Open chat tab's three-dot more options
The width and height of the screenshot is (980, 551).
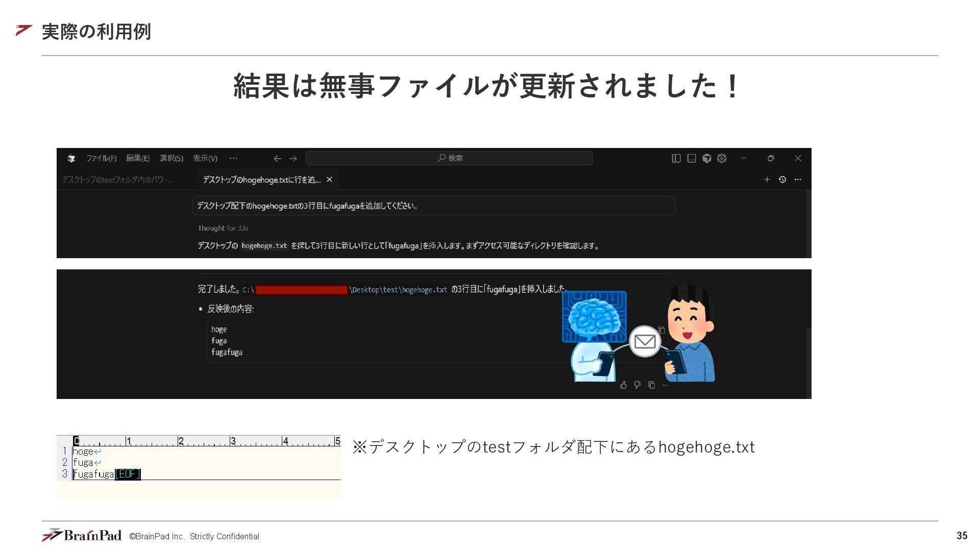[798, 180]
